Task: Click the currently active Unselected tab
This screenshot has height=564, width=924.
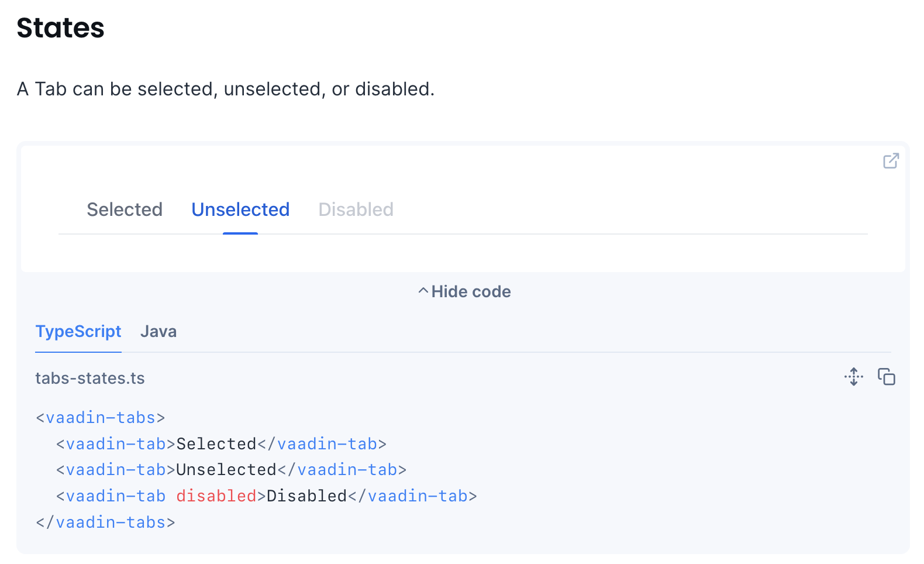Action: click(x=240, y=209)
